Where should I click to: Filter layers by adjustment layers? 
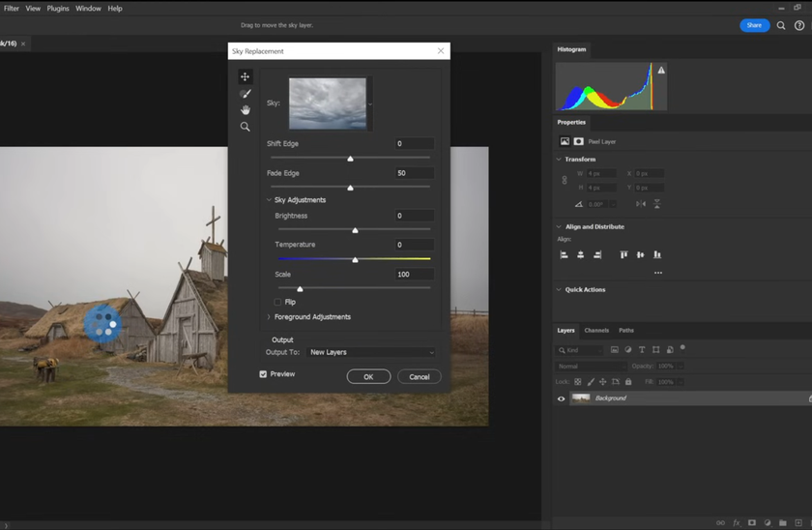pyautogui.click(x=628, y=350)
